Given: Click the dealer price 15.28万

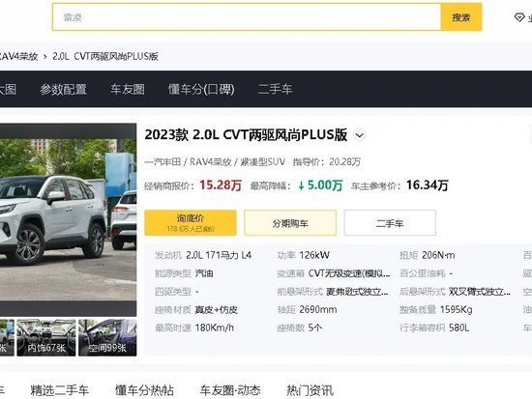Looking at the screenshot, I should coord(221,185).
